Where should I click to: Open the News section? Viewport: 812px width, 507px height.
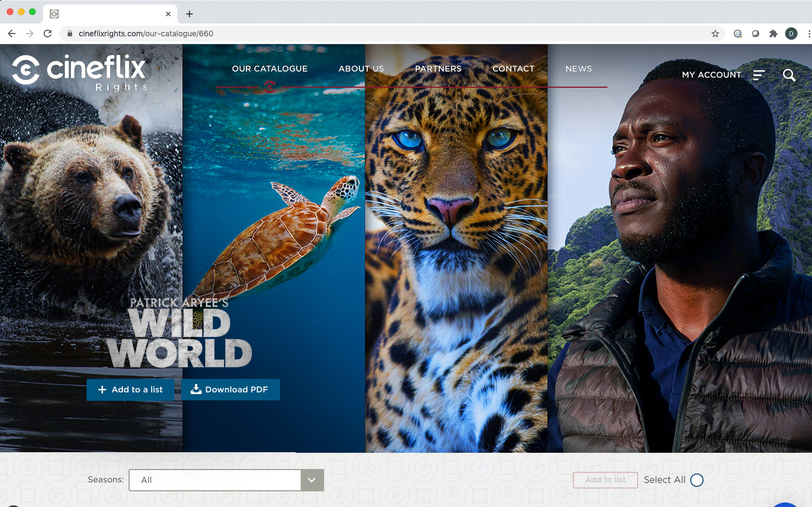click(x=578, y=69)
